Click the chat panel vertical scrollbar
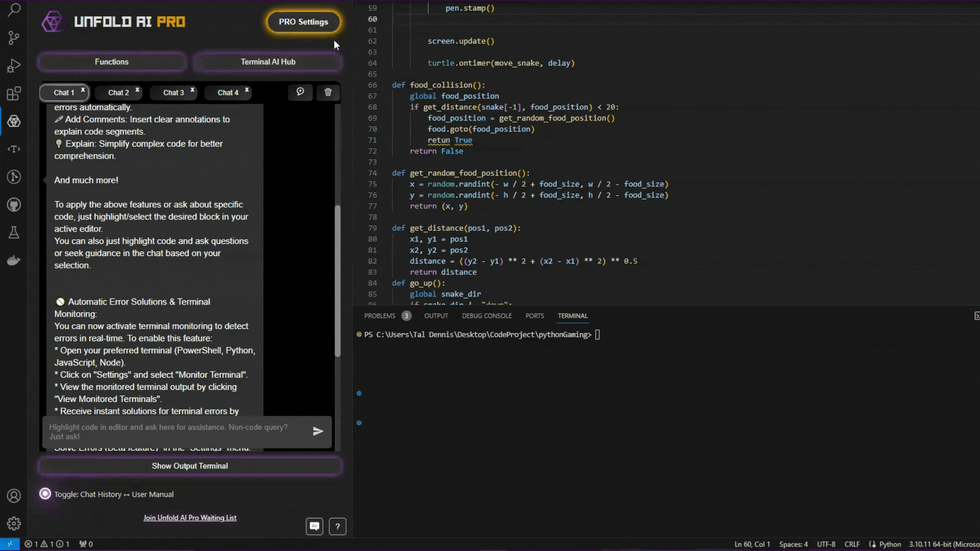The width and height of the screenshot is (980, 551). pyautogui.click(x=337, y=281)
